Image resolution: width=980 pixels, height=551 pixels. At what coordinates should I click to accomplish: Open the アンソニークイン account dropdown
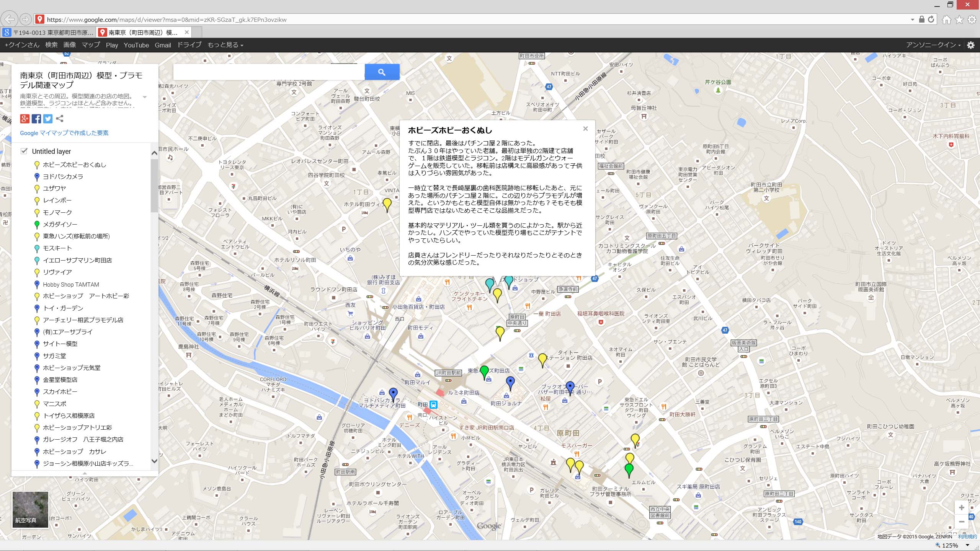pyautogui.click(x=933, y=45)
